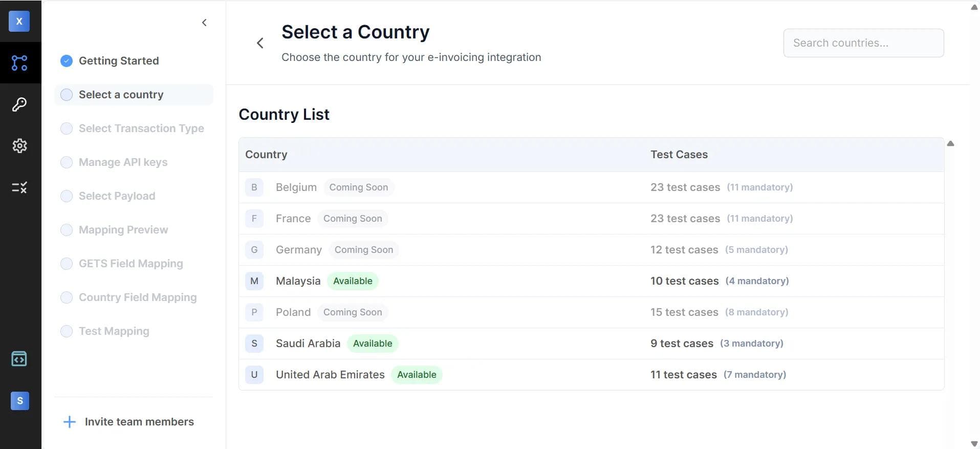This screenshot has height=449, width=980.
Task: Click the X logo at sidebar top
Action: point(19,21)
